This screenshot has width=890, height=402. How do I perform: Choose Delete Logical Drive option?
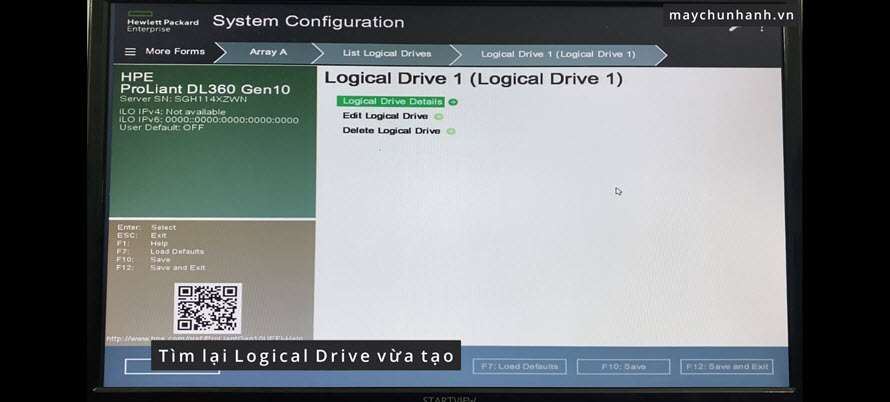tap(391, 131)
